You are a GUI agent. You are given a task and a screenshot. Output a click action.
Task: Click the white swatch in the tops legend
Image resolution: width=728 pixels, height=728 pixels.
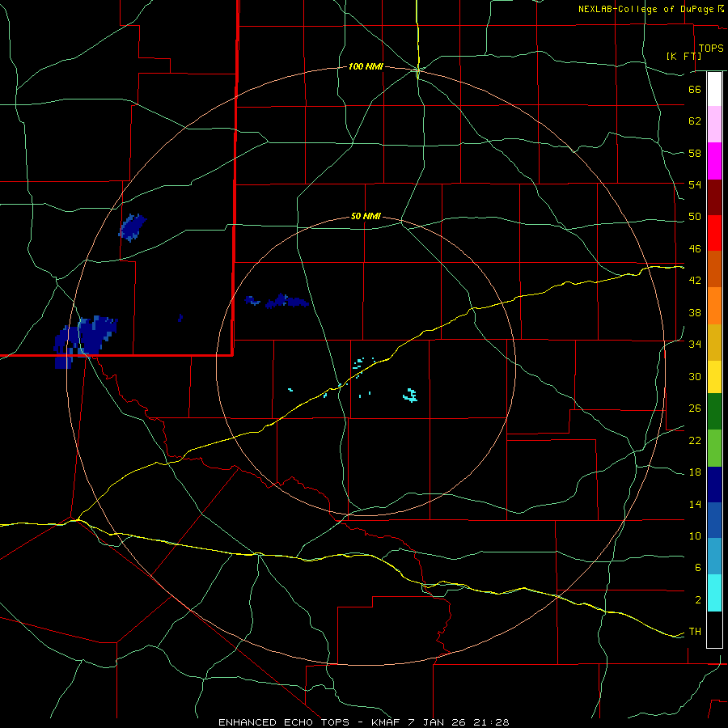point(714,89)
